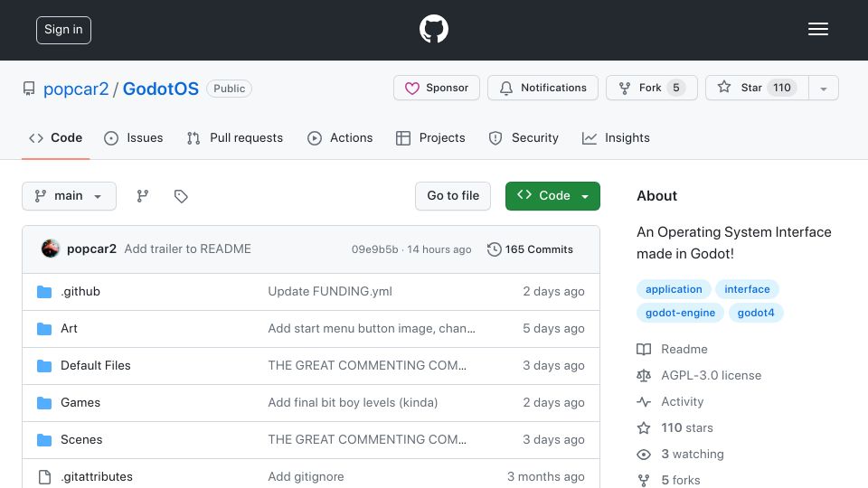Select the application topic tag
The width and height of the screenshot is (868, 488).
click(x=674, y=289)
